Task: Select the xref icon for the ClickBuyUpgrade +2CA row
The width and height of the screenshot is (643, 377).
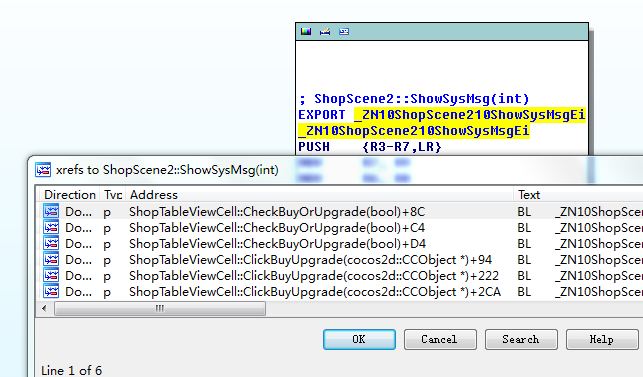Action: tap(51, 291)
